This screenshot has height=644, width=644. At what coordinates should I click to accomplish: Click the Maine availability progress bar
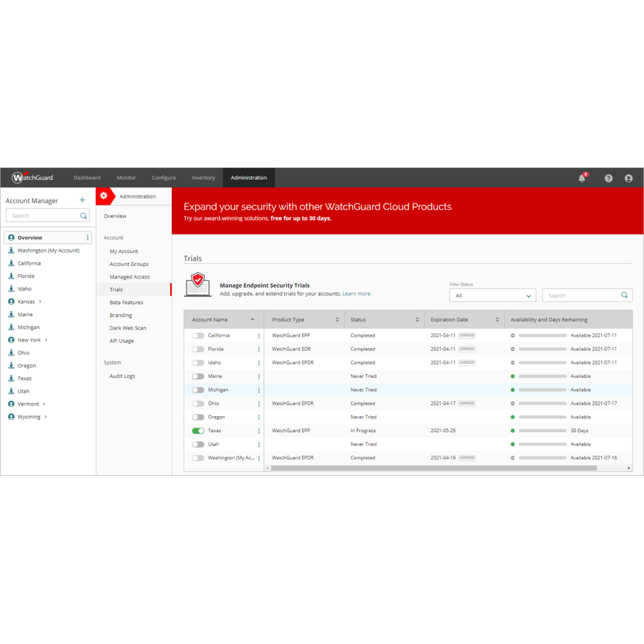(x=542, y=376)
